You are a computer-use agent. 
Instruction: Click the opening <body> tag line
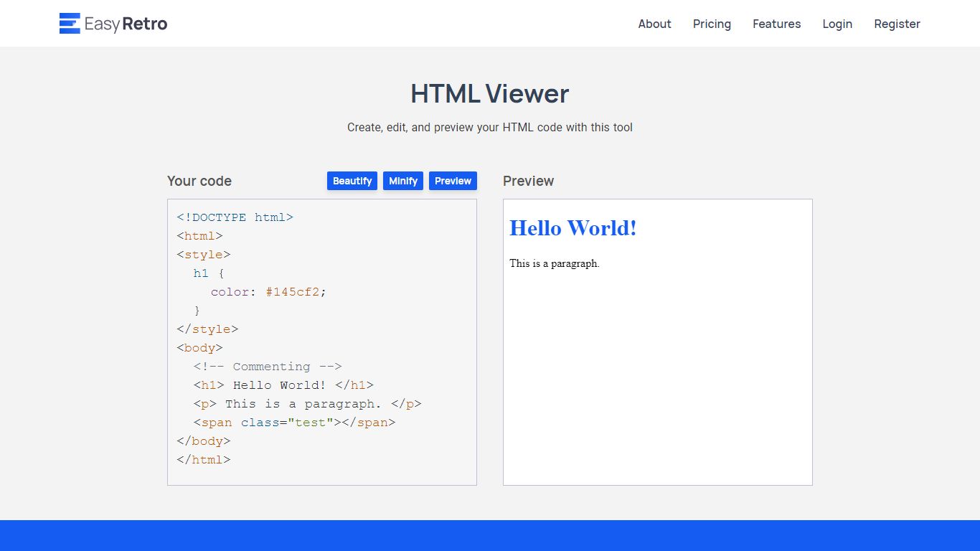coord(199,348)
